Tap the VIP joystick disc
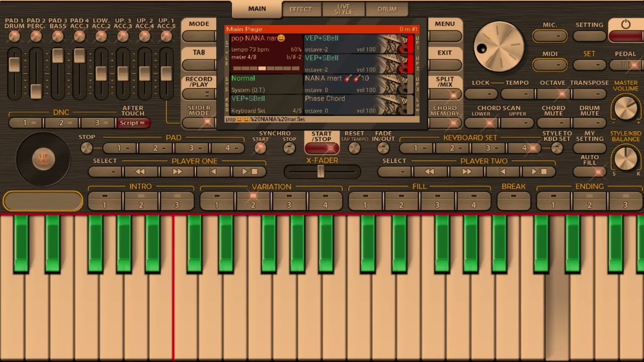Viewport: 644px width, 362px height. 43,159
